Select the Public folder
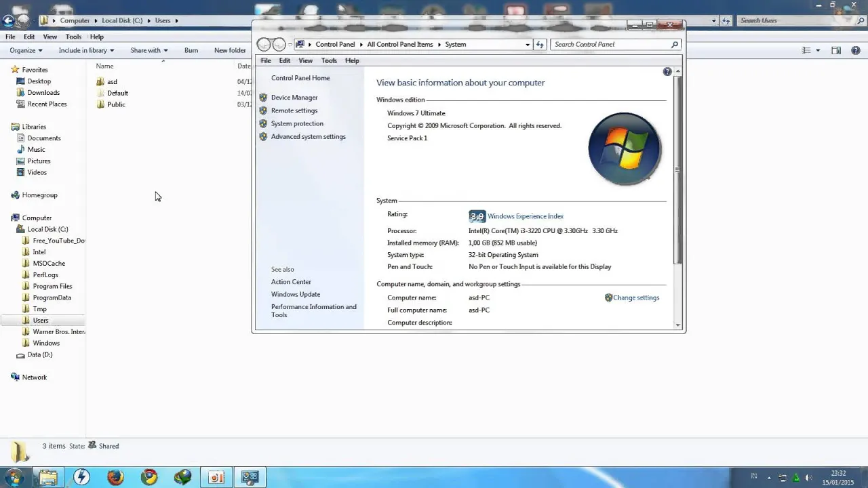Screen dimensions: 868x488 pos(116,104)
